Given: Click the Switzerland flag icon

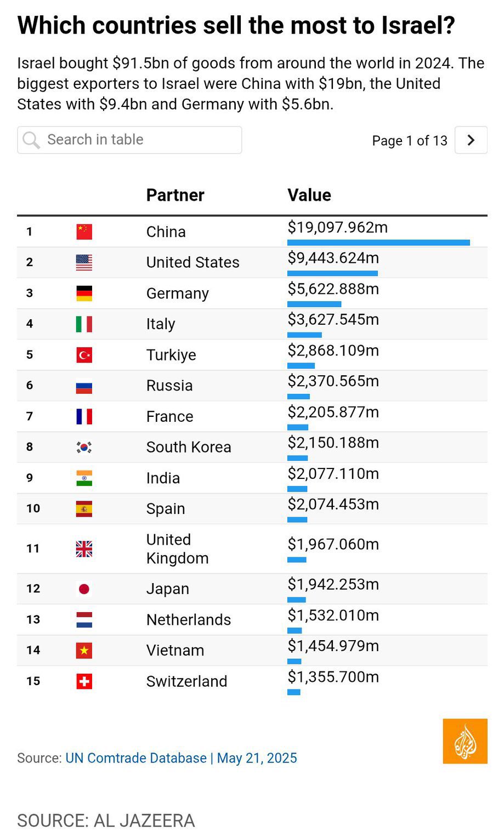Looking at the screenshot, I should coord(84,681).
